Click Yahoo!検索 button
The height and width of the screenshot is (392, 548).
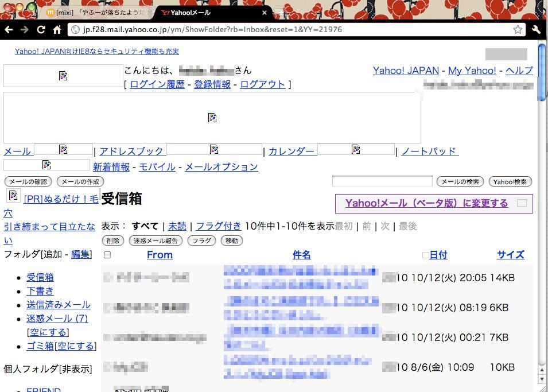510,182
